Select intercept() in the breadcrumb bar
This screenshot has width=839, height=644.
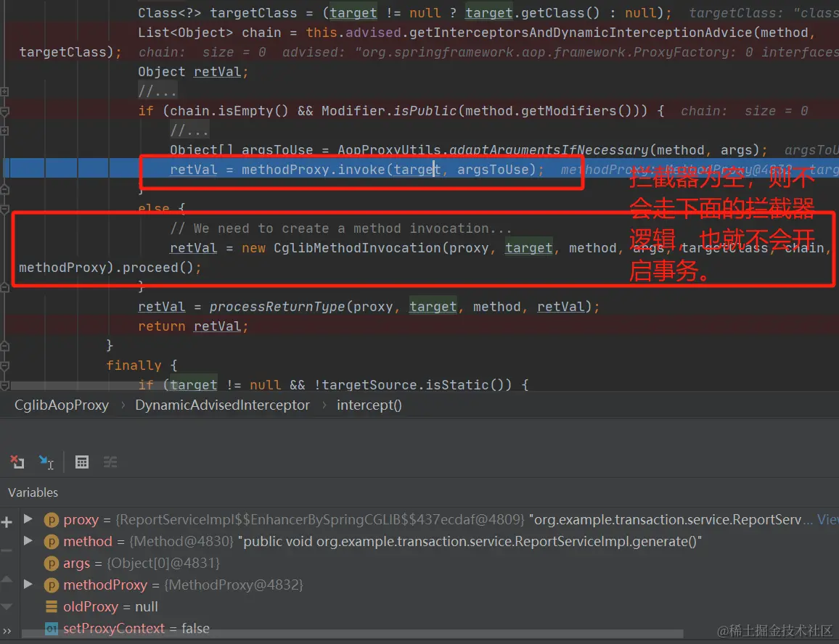pyautogui.click(x=369, y=405)
